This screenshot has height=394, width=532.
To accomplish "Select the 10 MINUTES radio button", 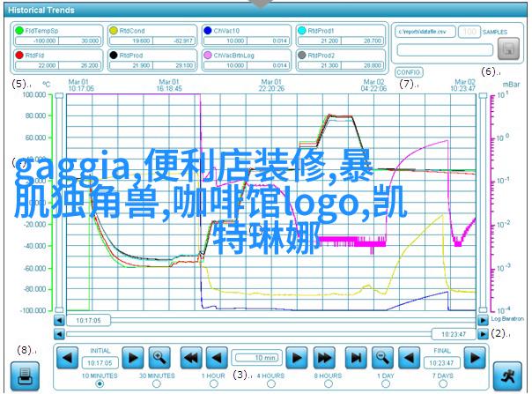I will [x=100, y=383].
